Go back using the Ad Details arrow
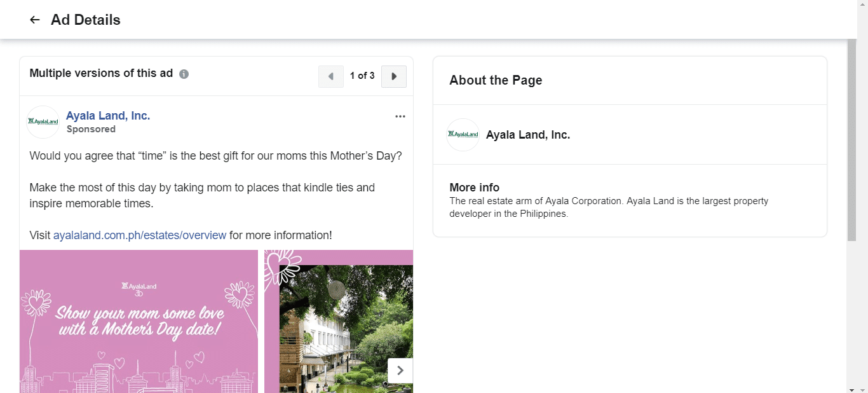 click(35, 20)
